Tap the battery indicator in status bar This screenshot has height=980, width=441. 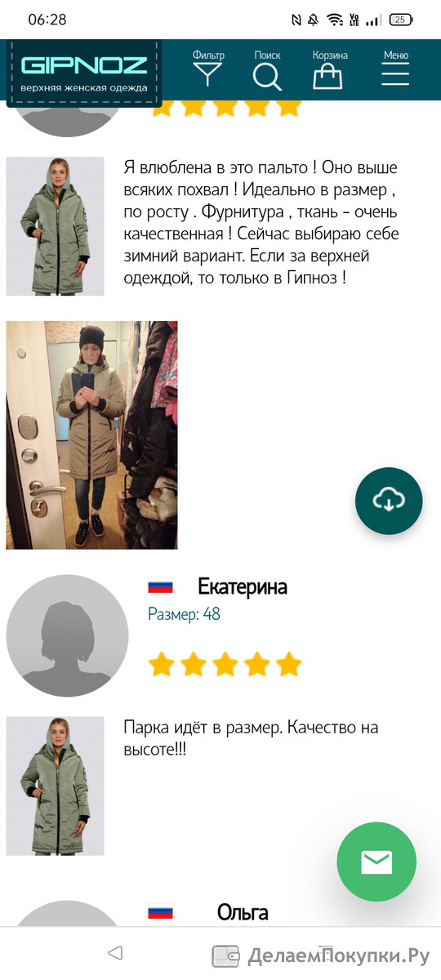(400, 20)
